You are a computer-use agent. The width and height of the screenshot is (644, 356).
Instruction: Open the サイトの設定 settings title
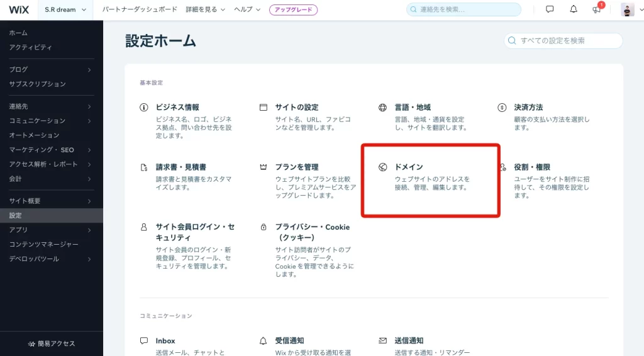click(297, 107)
